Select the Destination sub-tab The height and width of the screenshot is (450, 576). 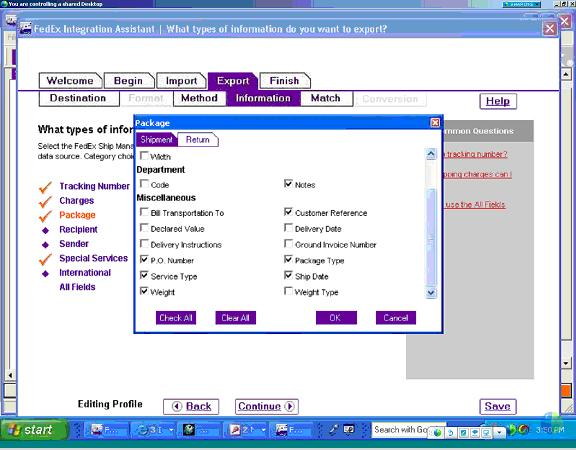[79, 98]
